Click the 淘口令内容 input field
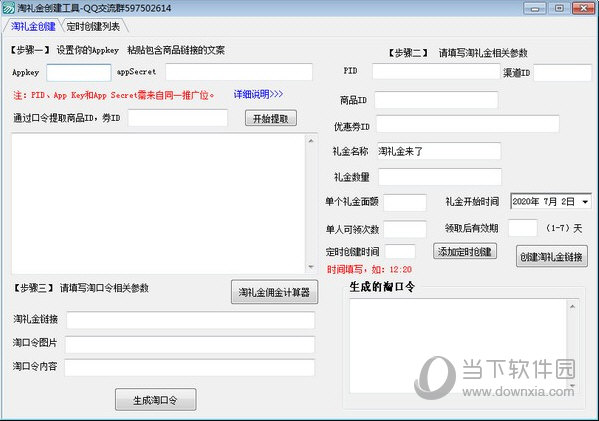Viewport: 599px width, 421px height. 190,368
